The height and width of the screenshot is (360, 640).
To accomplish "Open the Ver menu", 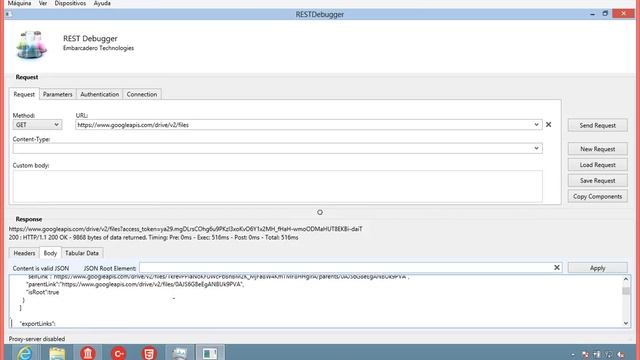I will coord(43,3).
